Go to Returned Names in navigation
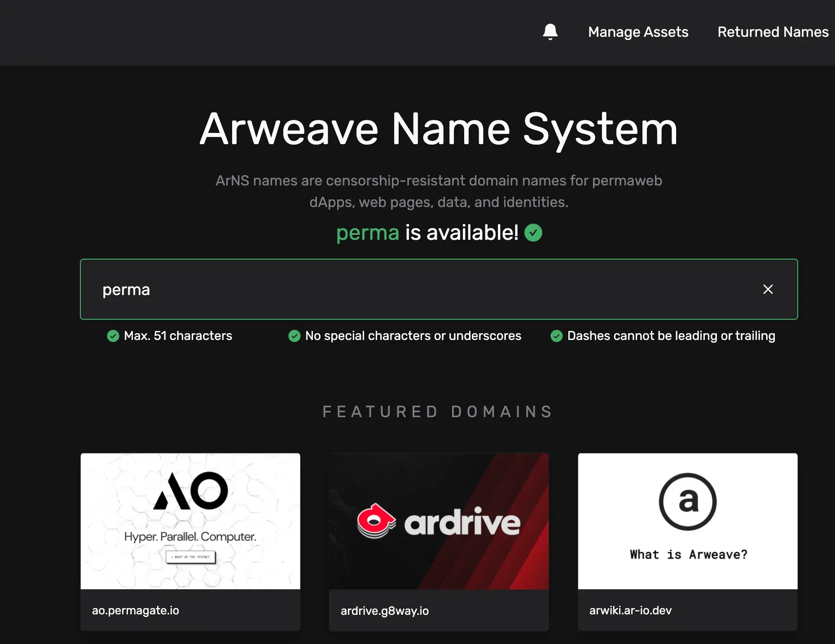The width and height of the screenshot is (835, 644). point(773,32)
